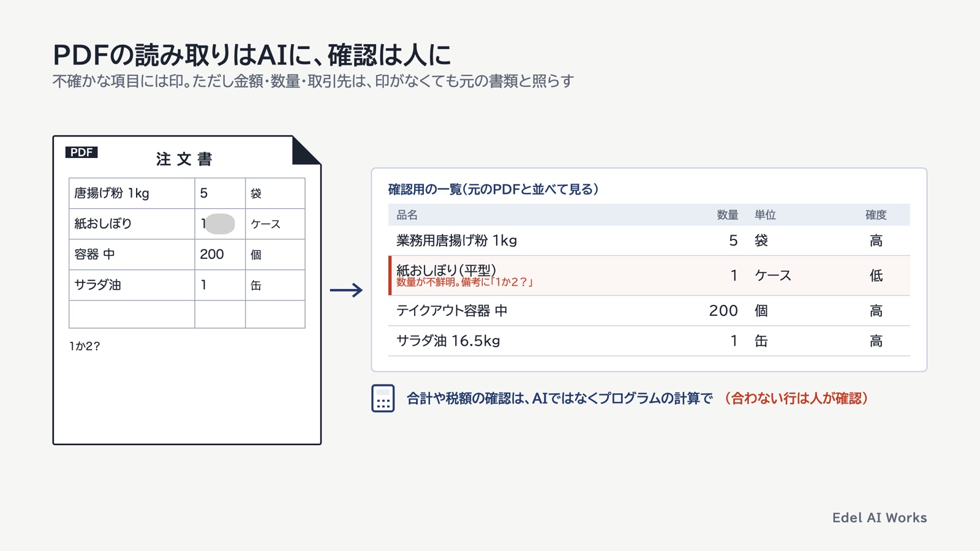Click the calculator icon beside the totals note
Screen dimensions: 980x551
[x=383, y=399]
